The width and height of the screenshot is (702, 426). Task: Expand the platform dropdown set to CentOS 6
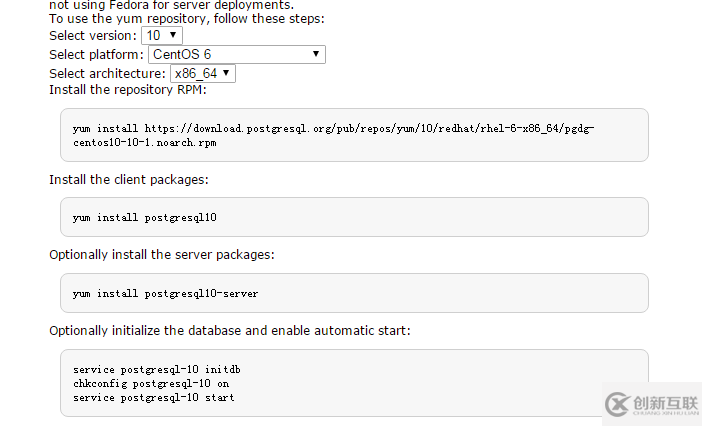236,55
